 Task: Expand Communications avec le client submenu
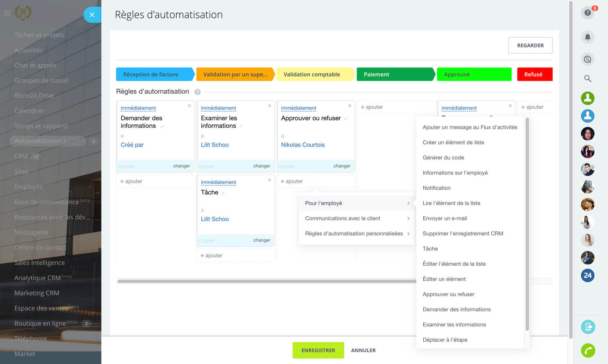[356, 219]
